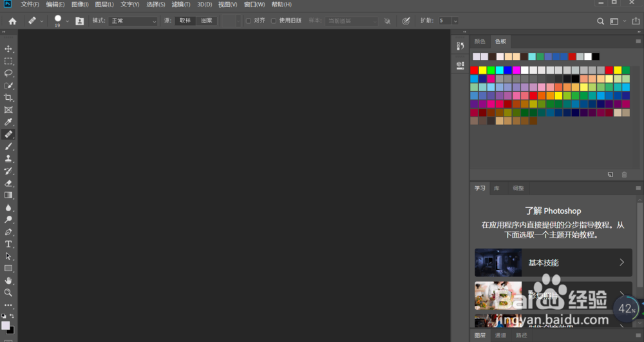This screenshot has height=342, width=644.
Task: Open the Learn panel menu
Action: [x=638, y=188]
